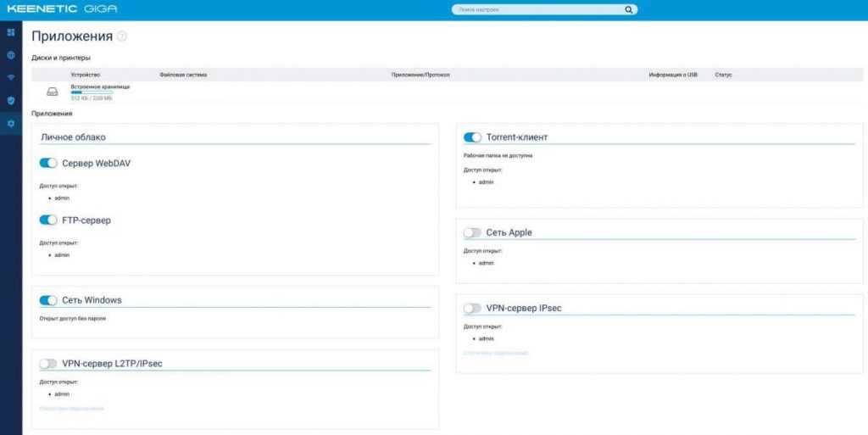Turn on VPN-сервер L2TP/IPsec switch
868x435 pixels.
(48, 364)
